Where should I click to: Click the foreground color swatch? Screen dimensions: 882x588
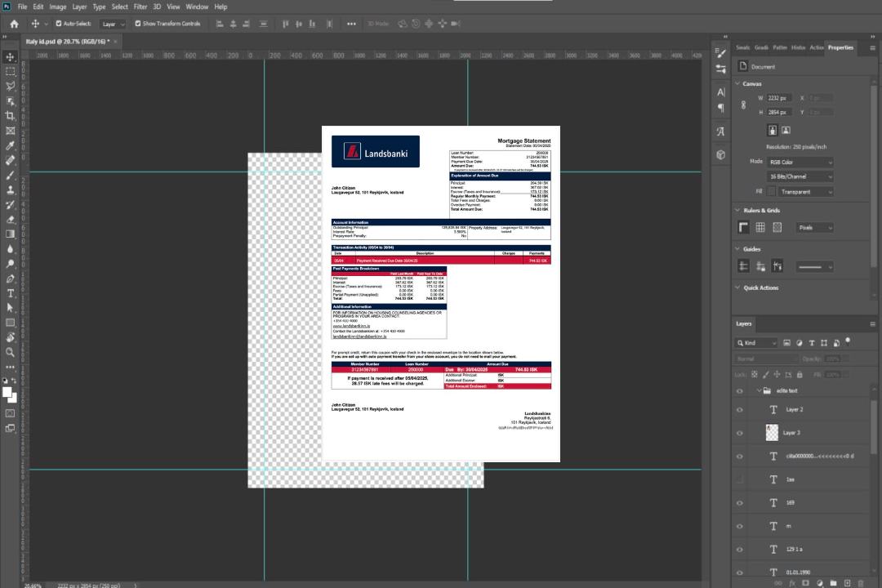coord(7,393)
